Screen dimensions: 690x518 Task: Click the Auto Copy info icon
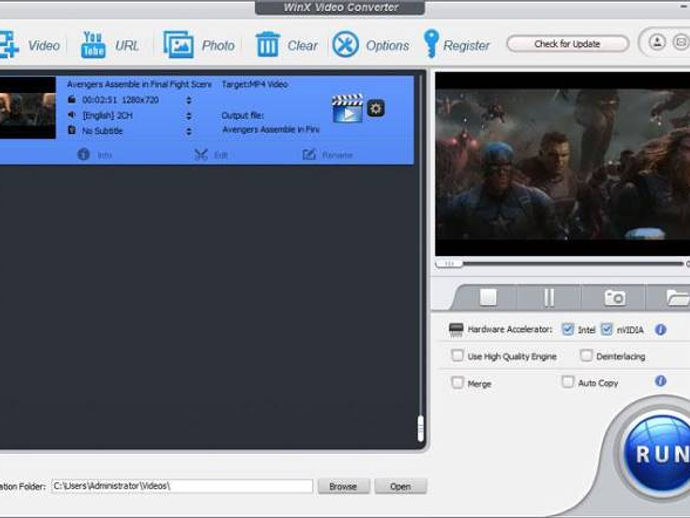(x=661, y=381)
